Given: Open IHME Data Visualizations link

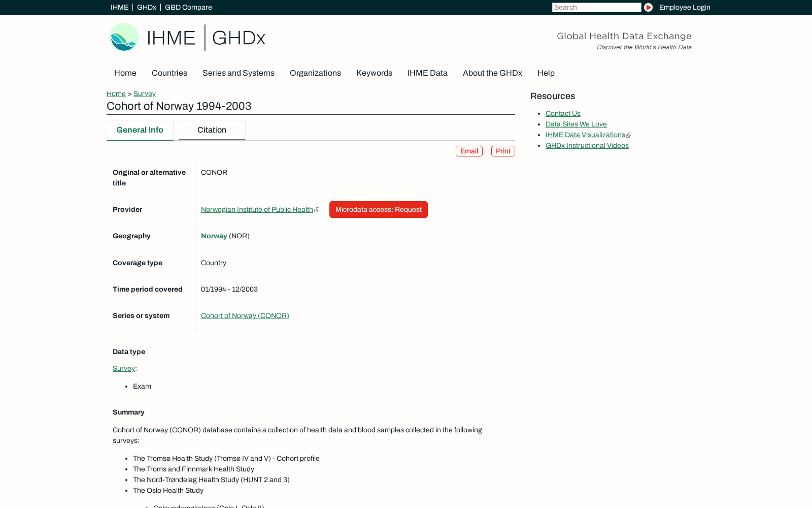Looking at the screenshot, I should point(585,135).
